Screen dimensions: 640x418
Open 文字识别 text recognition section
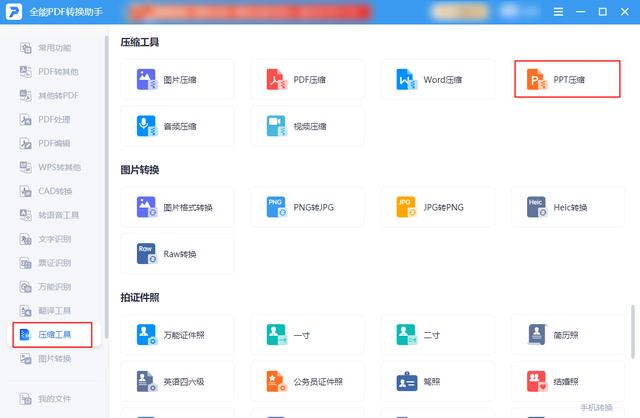46,239
